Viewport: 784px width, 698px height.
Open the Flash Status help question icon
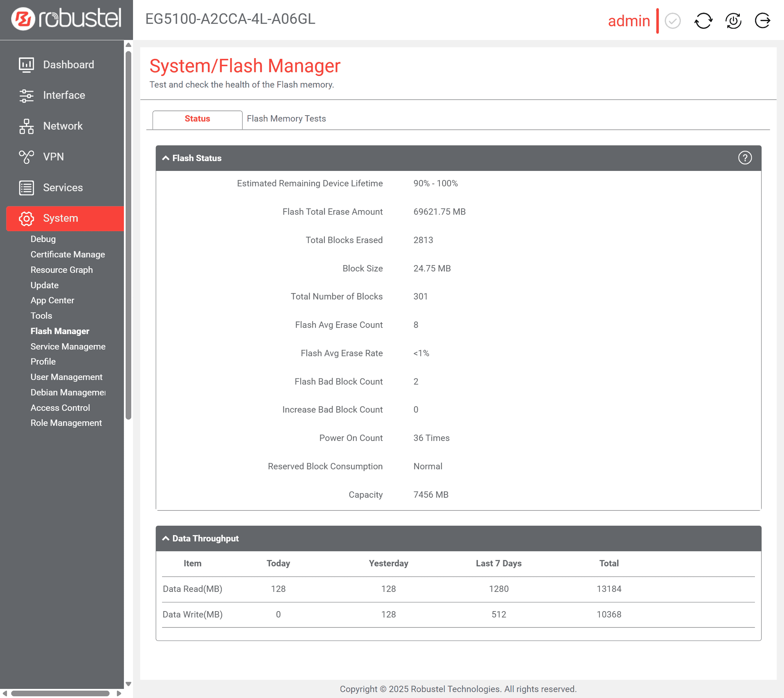pos(744,158)
